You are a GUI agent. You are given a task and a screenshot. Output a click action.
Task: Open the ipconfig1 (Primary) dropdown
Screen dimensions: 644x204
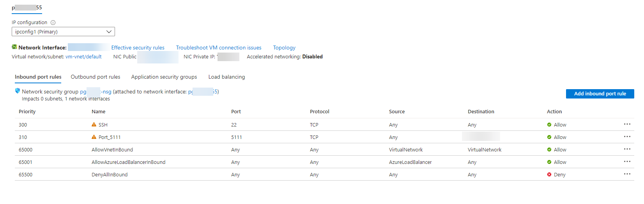[x=63, y=32]
